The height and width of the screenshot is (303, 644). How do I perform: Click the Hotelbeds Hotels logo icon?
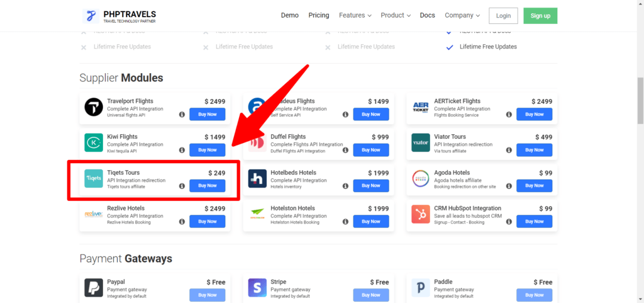257,178
